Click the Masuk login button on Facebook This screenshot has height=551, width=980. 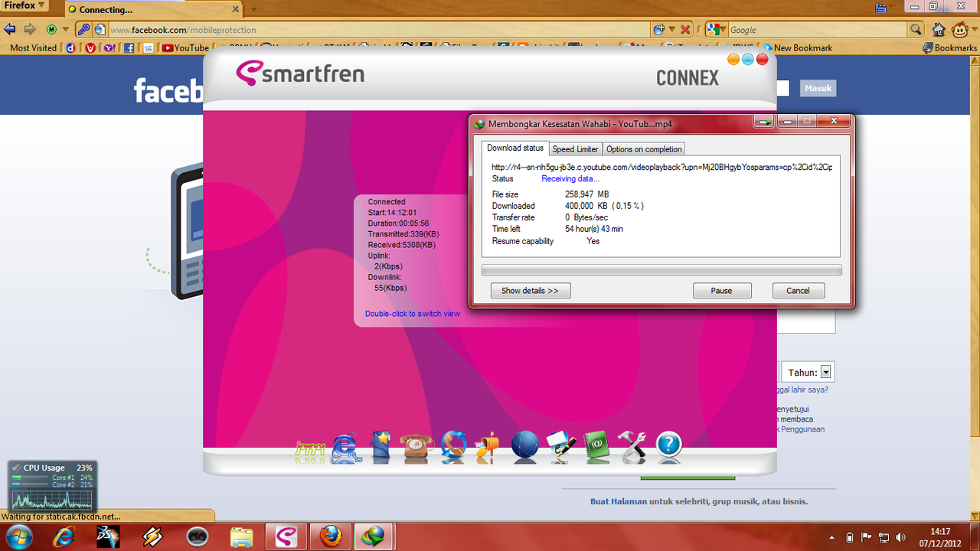click(818, 88)
